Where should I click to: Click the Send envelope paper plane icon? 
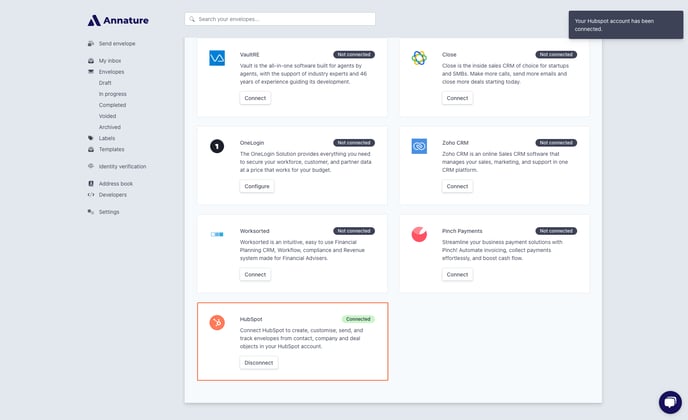(91, 43)
